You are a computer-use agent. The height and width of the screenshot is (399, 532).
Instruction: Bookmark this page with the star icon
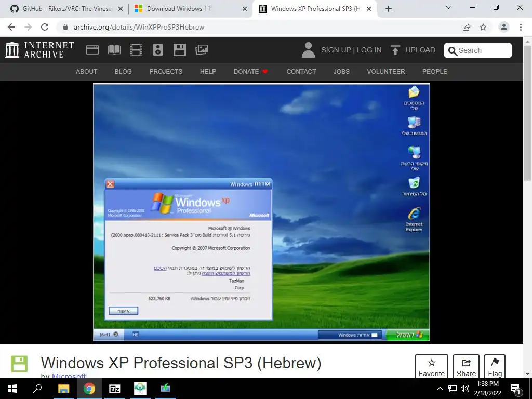point(483,27)
